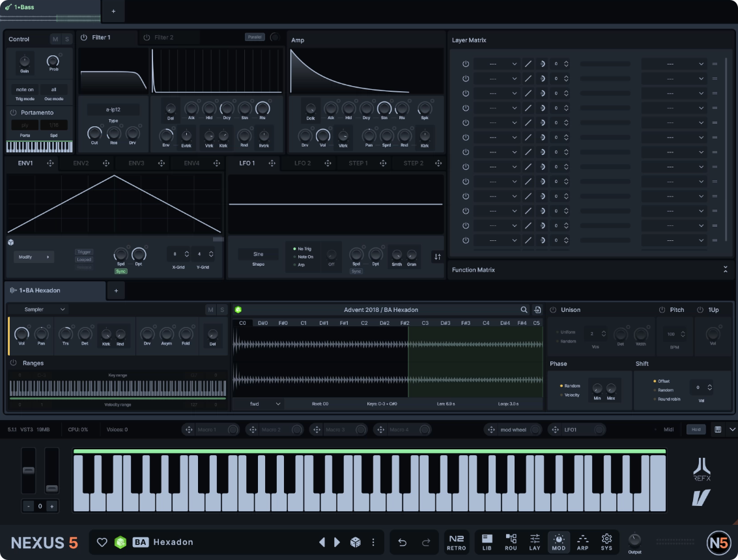Click the undo arrow
Screen dimensions: 738x560
point(402,542)
